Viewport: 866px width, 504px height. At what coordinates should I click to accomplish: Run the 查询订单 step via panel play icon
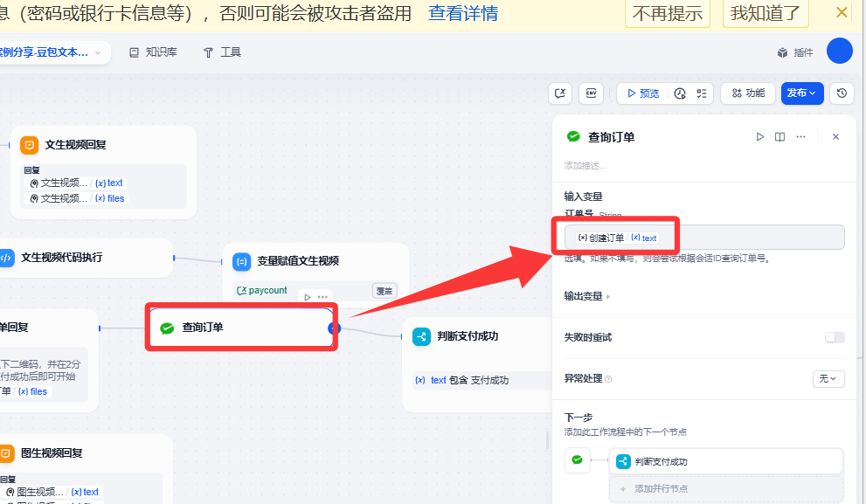pyautogui.click(x=760, y=137)
